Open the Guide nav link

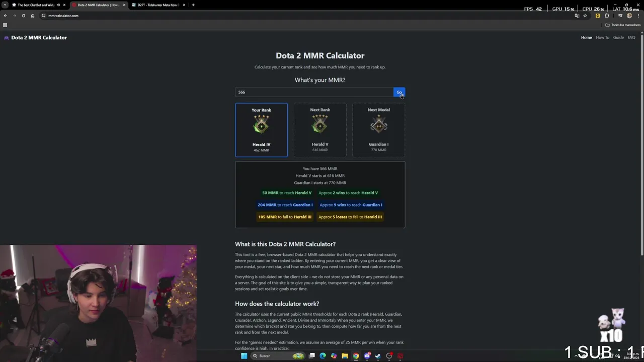point(618,37)
